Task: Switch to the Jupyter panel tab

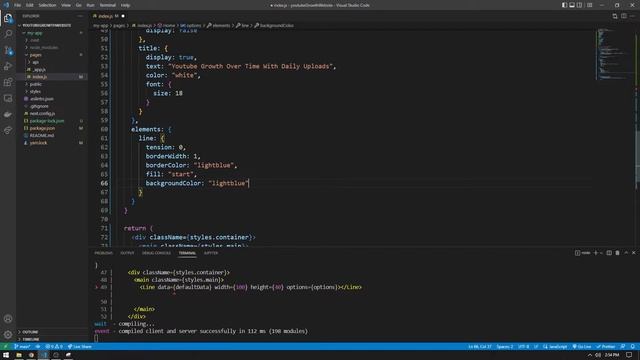Action: (x=211, y=253)
